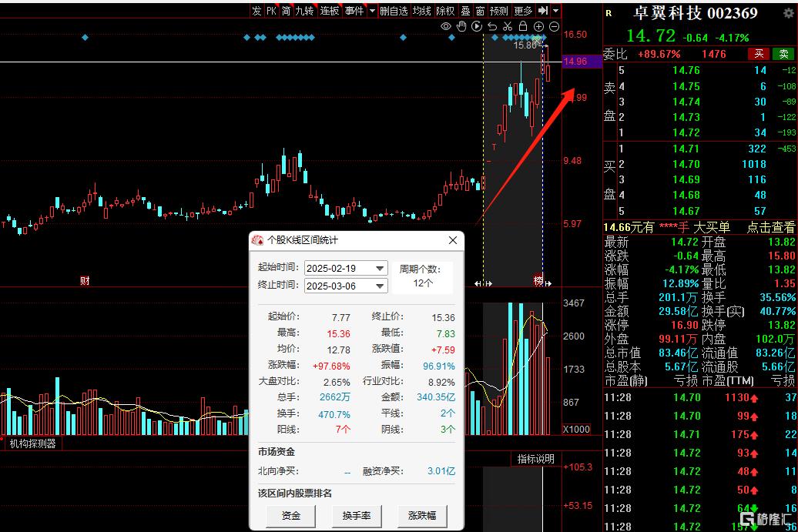Toggle the 简 simple mode button

[286, 11]
